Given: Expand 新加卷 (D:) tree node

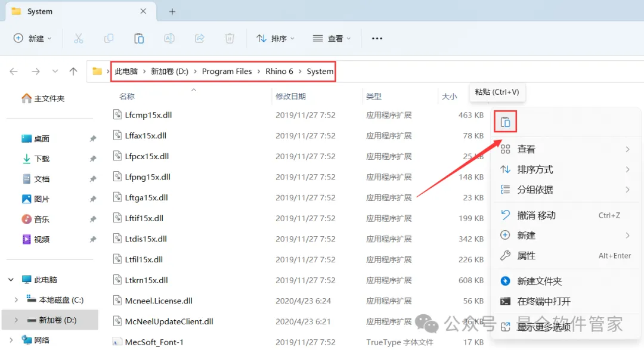Looking at the screenshot, I should [x=16, y=320].
